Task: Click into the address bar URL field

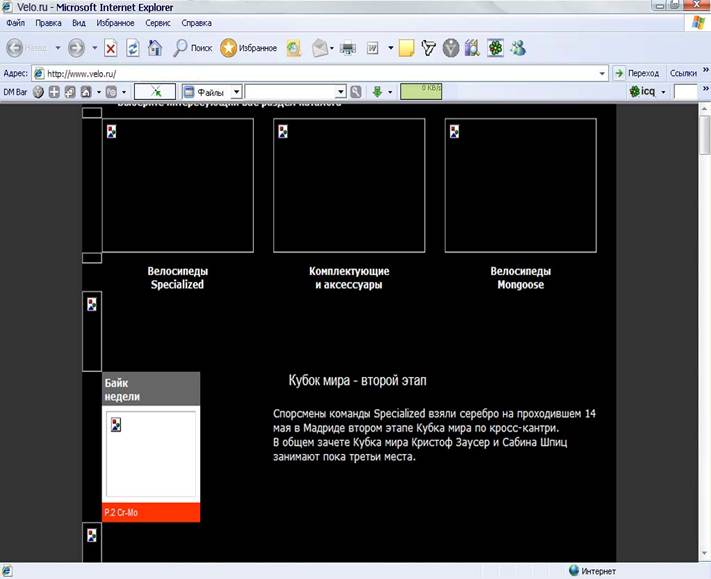Action: [320, 73]
